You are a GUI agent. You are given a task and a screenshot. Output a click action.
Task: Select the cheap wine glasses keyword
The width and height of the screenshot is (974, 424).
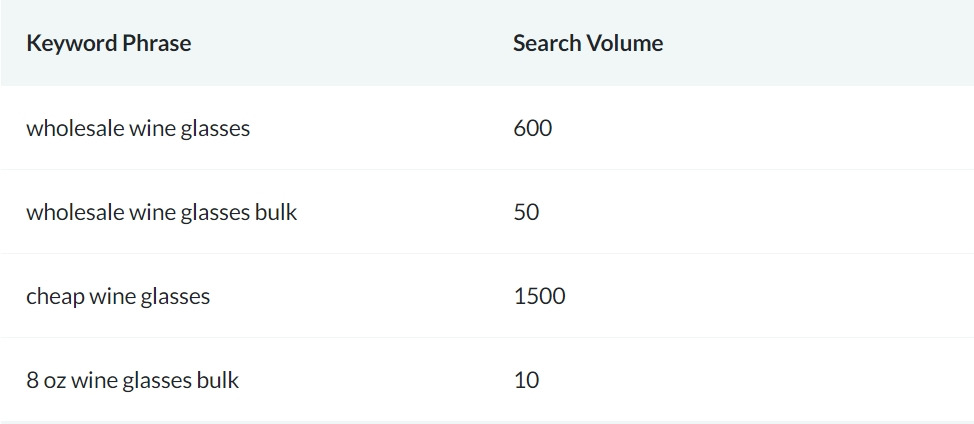118,296
